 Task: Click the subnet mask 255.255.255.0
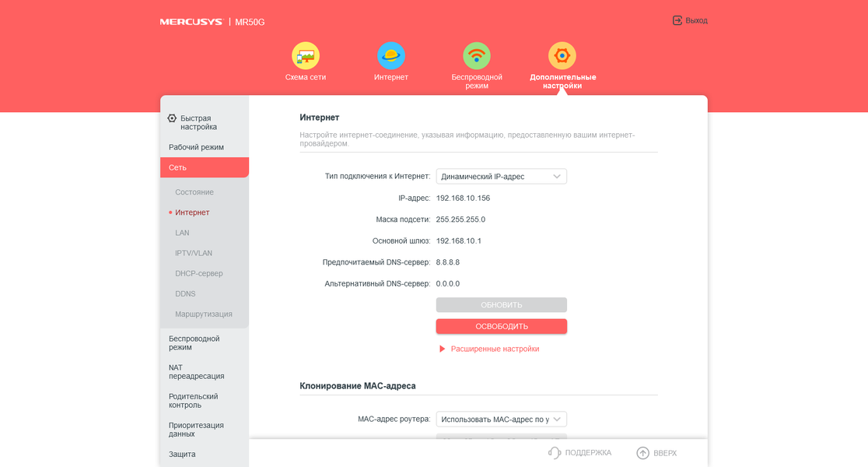coord(460,219)
